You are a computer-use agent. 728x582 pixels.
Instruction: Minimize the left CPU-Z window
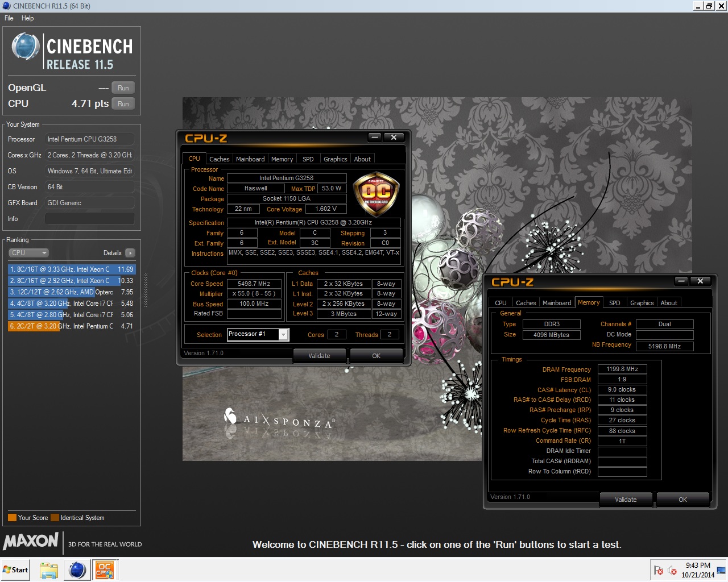coord(375,137)
